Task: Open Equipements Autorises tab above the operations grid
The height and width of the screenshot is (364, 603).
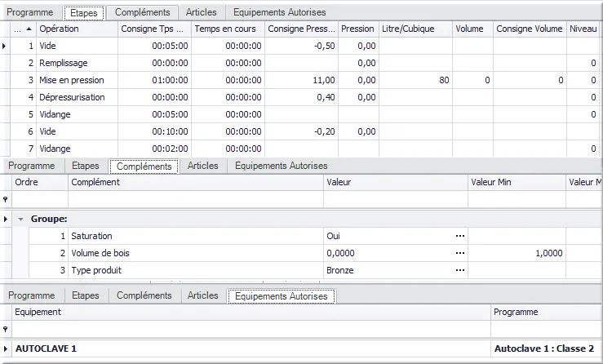Action: tap(280, 12)
